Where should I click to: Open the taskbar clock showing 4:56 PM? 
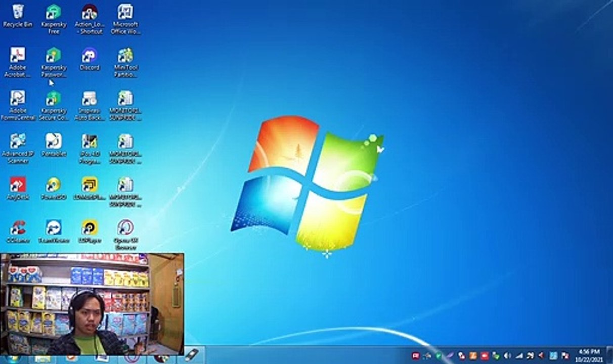pos(589,355)
